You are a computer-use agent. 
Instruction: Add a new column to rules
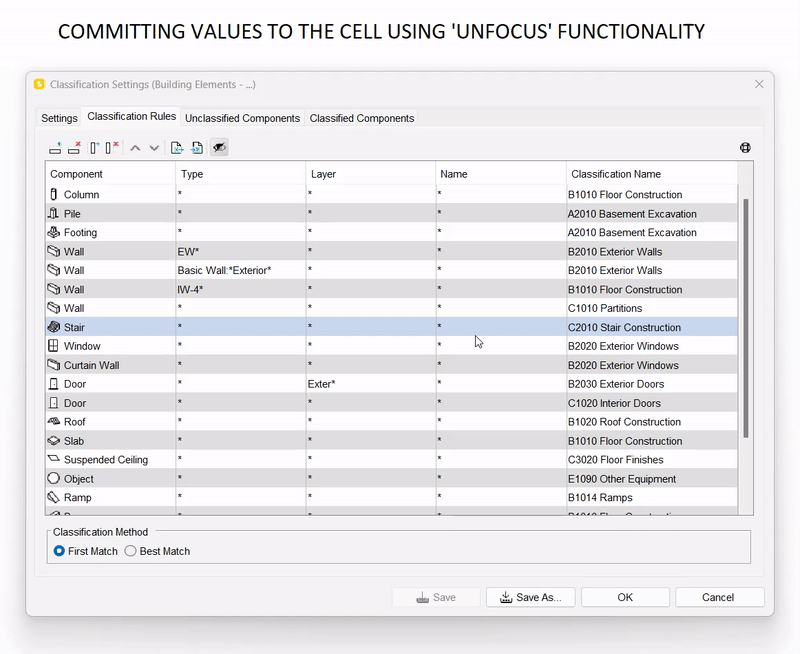click(94, 148)
